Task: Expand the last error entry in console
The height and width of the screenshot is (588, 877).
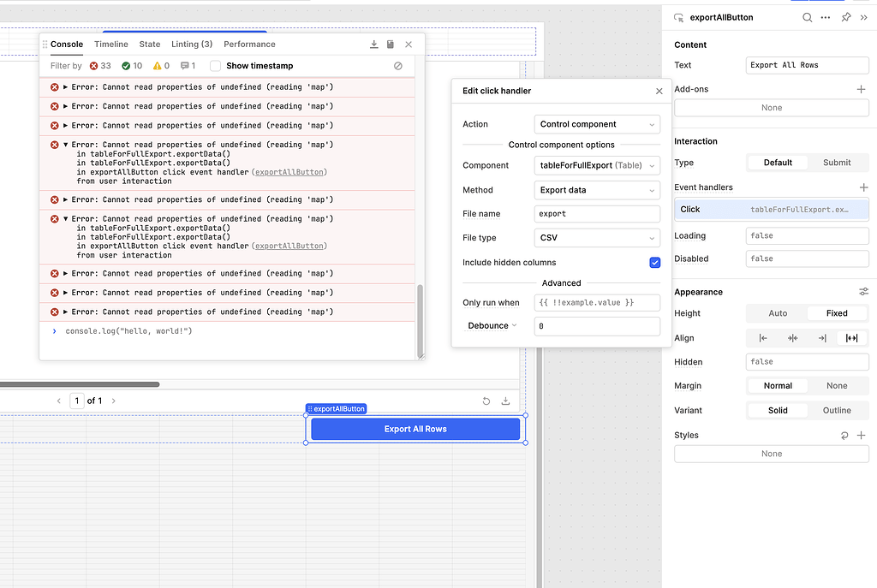Action: click(65, 312)
